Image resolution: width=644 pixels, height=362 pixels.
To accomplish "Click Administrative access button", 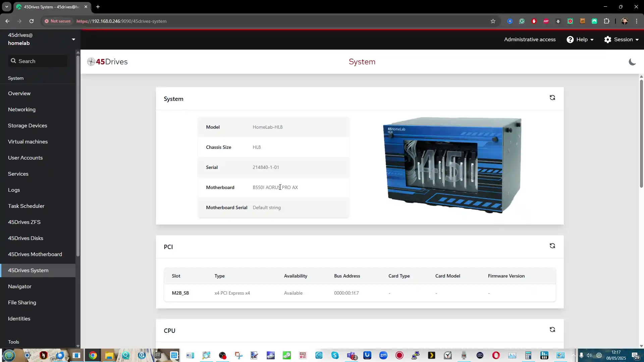I will coord(530,40).
